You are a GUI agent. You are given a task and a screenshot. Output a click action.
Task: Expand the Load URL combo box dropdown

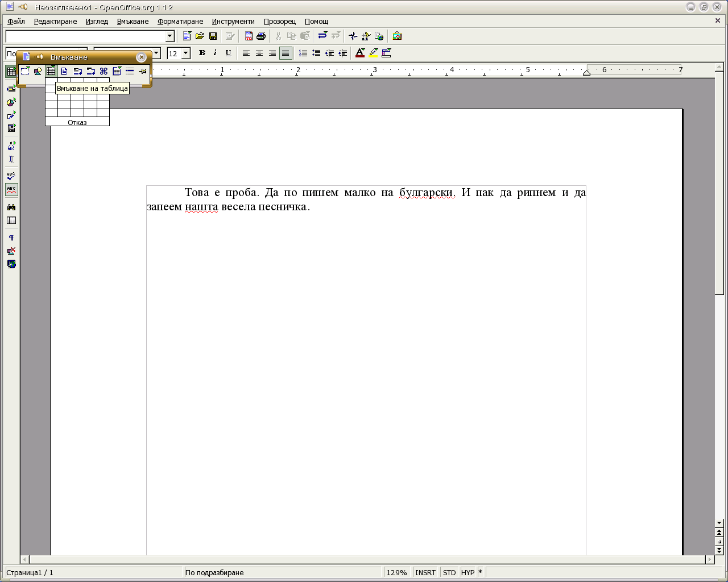pyautogui.click(x=169, y=36)
